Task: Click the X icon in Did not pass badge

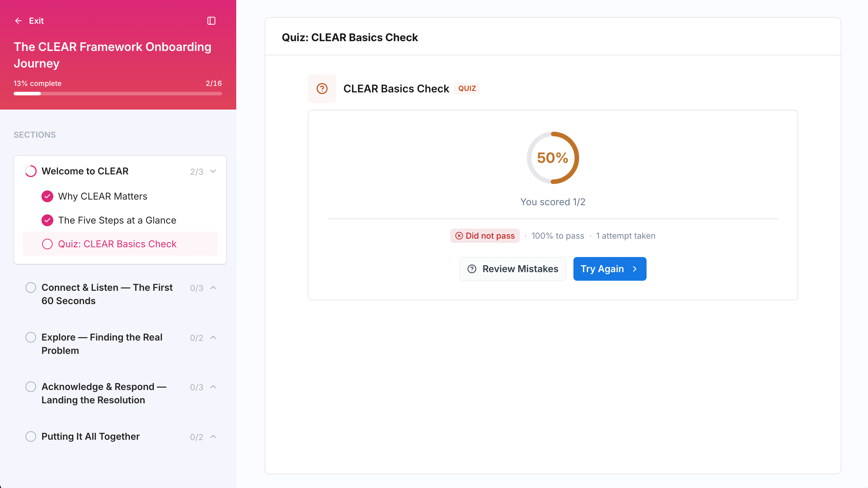Action: coord(459,236)
